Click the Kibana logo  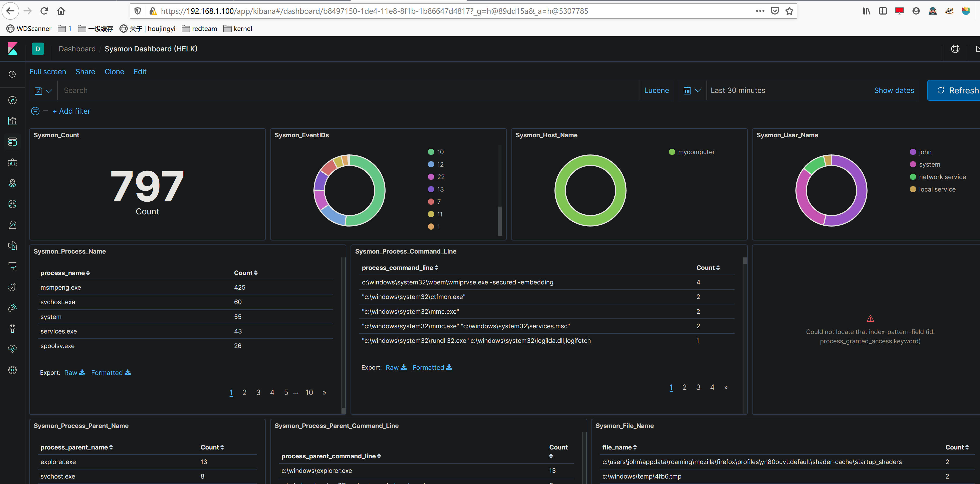pos(12,49)
